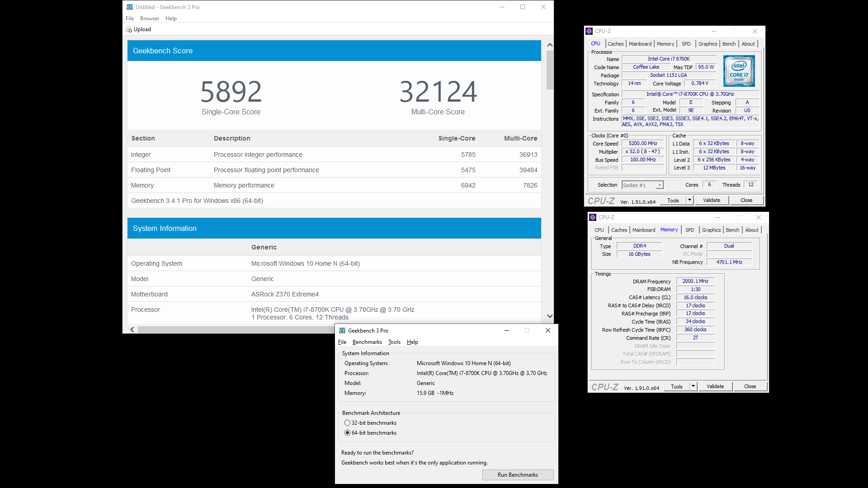
Task: Click scroll-up arrow in Geekbench results
Action: [550, 45]
